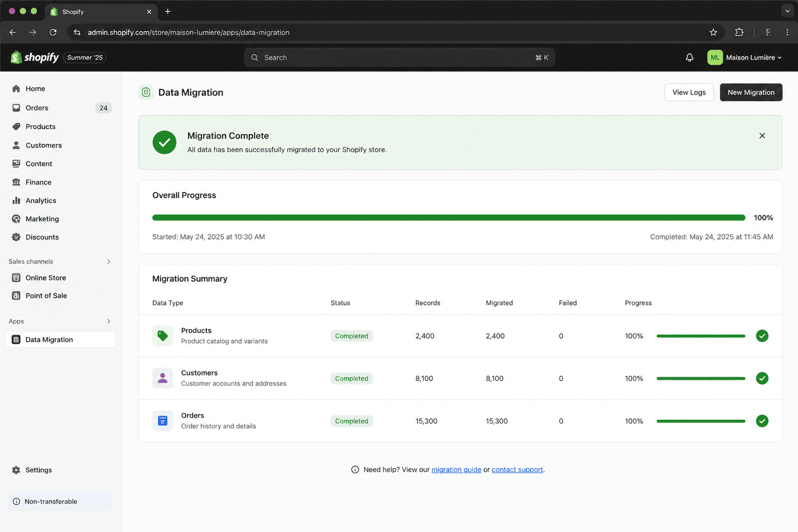This screenshot has height=532, width=798.
Task: Click the Summer '25 badge
Action: pos(85,58)
